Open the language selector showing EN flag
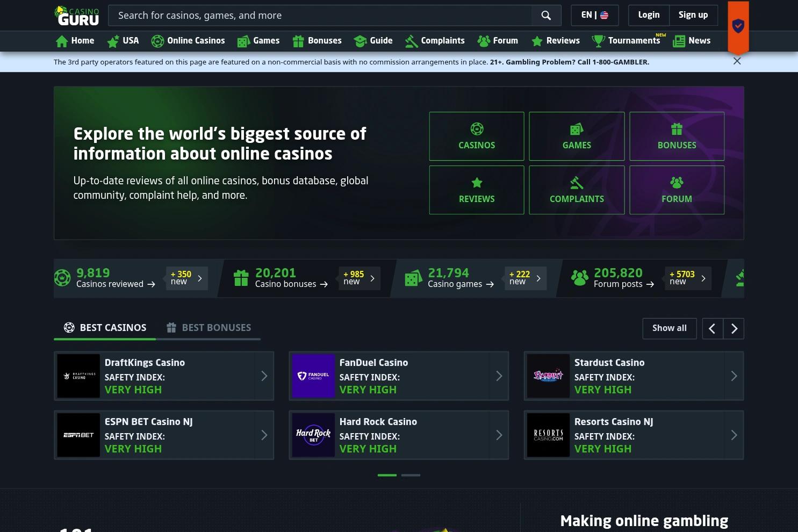 pyautogui.click(x=594, y=15)
